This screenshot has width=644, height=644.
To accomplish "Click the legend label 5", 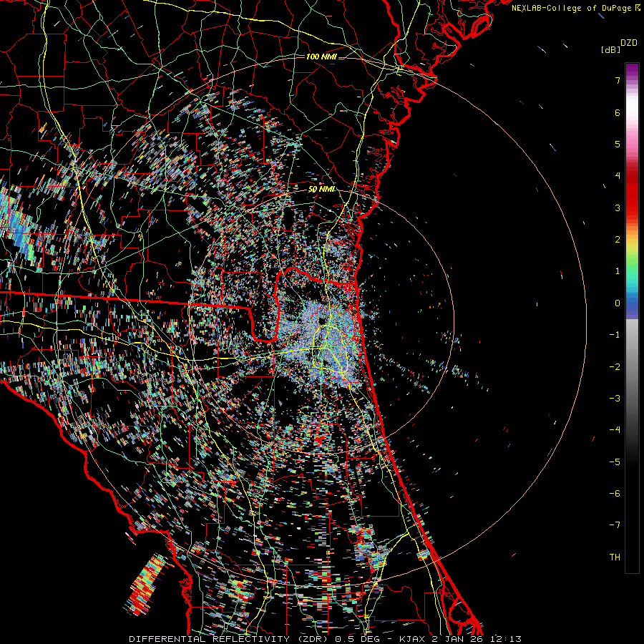I will 618,144.
